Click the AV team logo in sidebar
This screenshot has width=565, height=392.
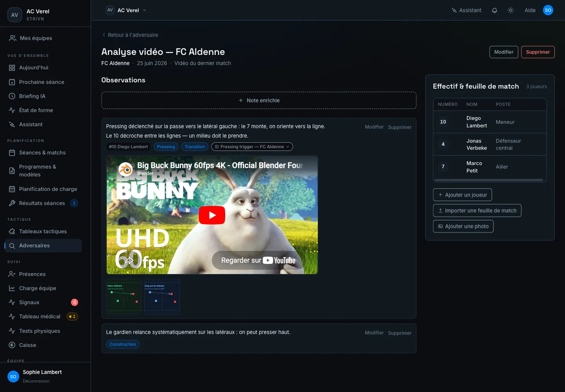[x=15, y=15]
